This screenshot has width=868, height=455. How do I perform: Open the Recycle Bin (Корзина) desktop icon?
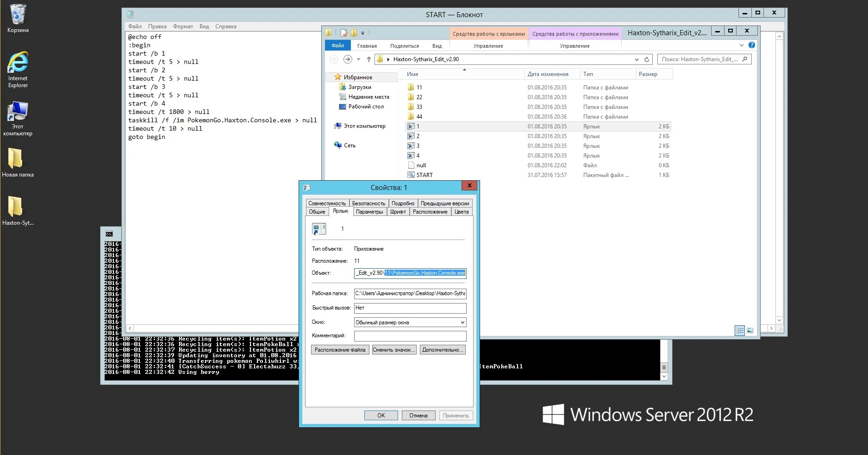point(18,19)
